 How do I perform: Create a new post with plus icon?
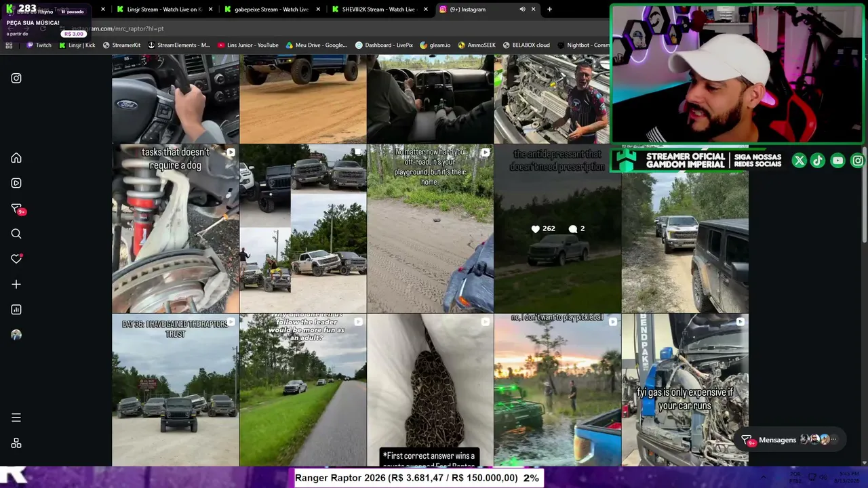pyautogui.click(x=16, y=285)
